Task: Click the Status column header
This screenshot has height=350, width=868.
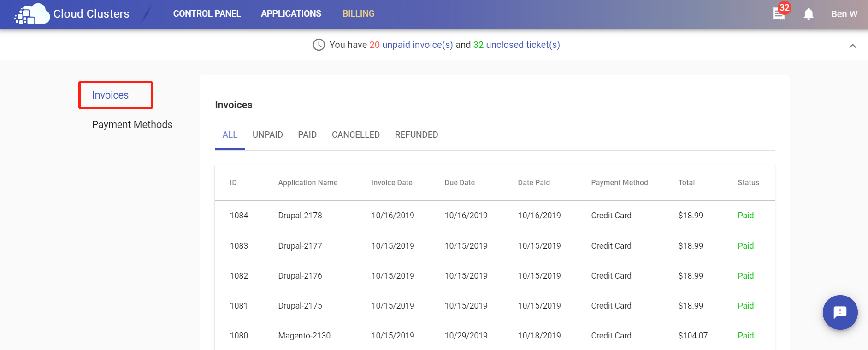Action: pyautogui.click(x=748, y=183)
